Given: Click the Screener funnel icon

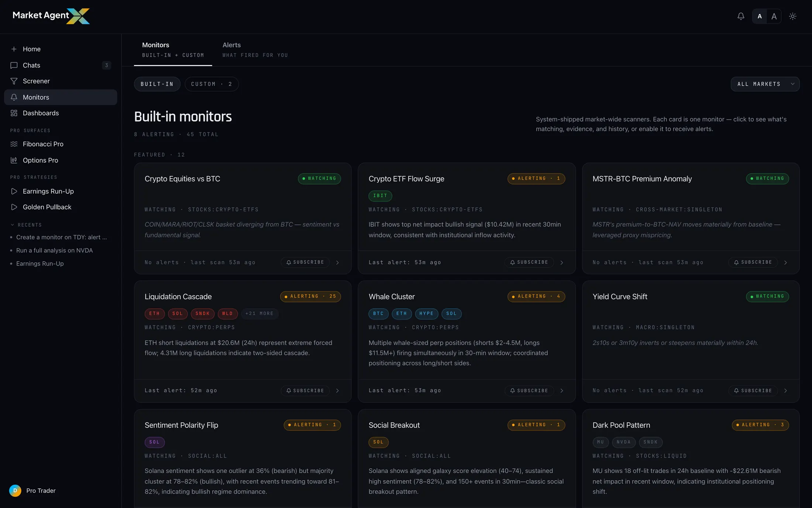Looking at the screenshot, I should pyautogui.click(x=14, y=81).
